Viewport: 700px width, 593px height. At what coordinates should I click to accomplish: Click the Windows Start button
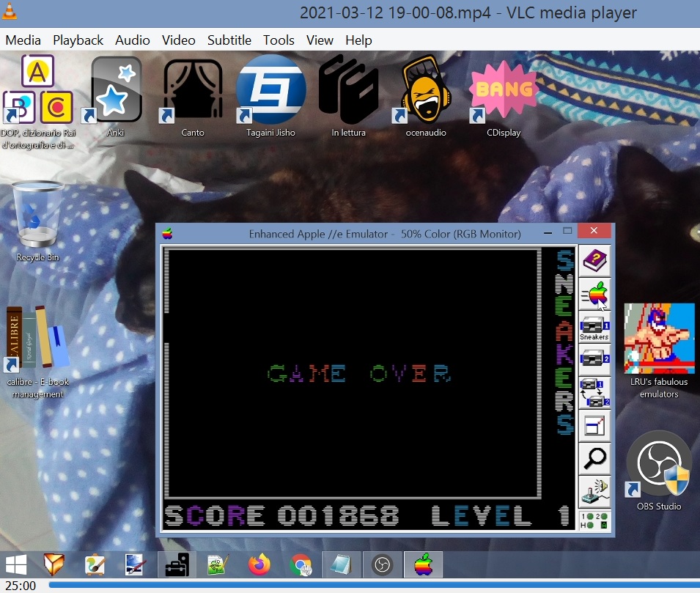point(17,565)
